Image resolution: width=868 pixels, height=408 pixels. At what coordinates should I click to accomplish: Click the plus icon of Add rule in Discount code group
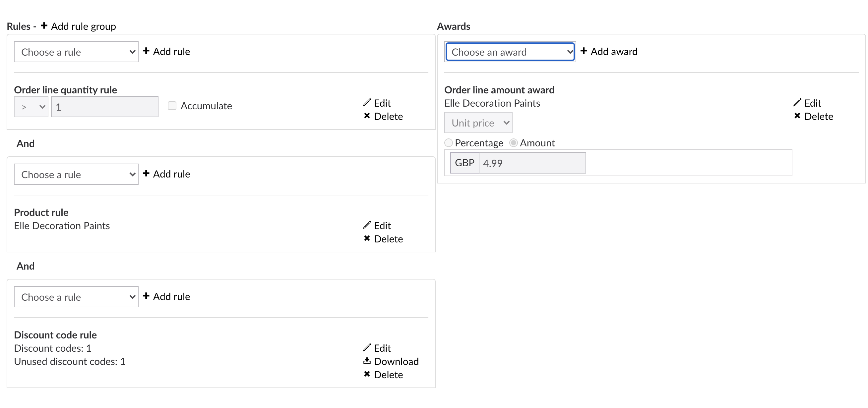pos(146,296)
